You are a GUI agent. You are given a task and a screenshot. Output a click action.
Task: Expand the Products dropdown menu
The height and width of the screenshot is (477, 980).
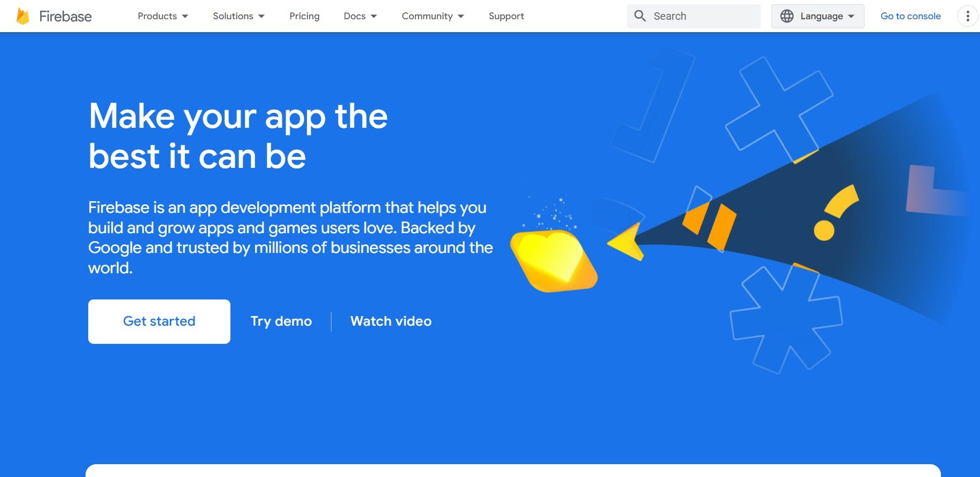pos(163,16)
